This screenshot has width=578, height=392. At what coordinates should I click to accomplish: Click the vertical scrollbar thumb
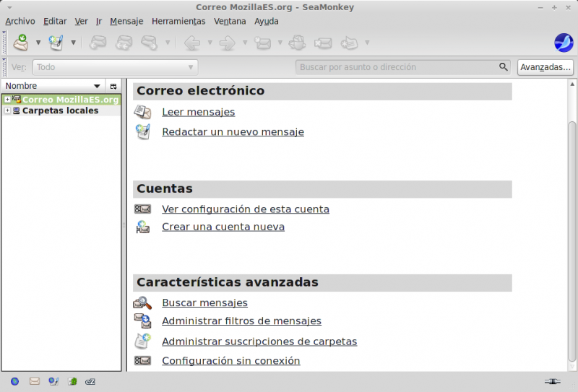coord(571,241)
